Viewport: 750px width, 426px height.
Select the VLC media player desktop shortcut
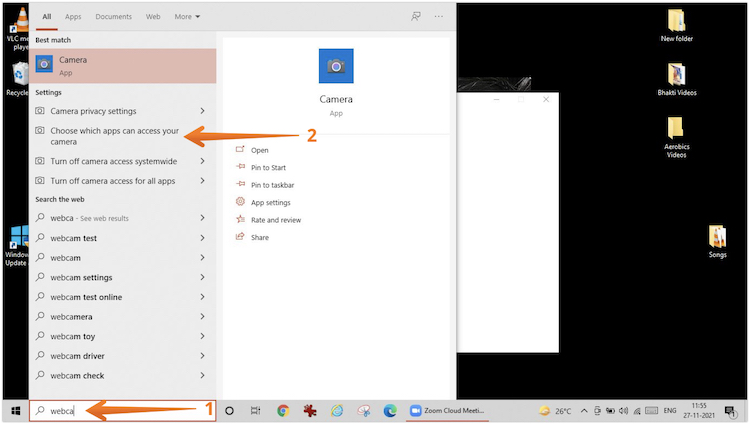point(18,29)
